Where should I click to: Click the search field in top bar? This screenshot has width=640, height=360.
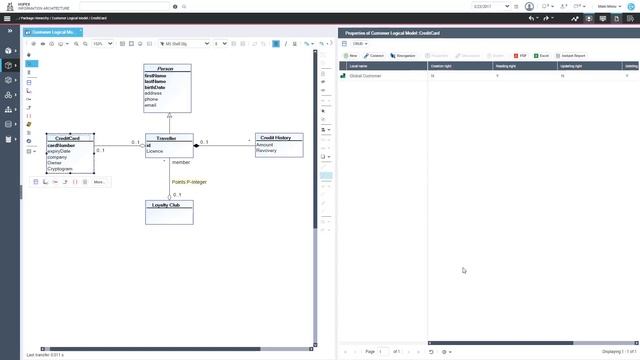(x=124, y=7)
